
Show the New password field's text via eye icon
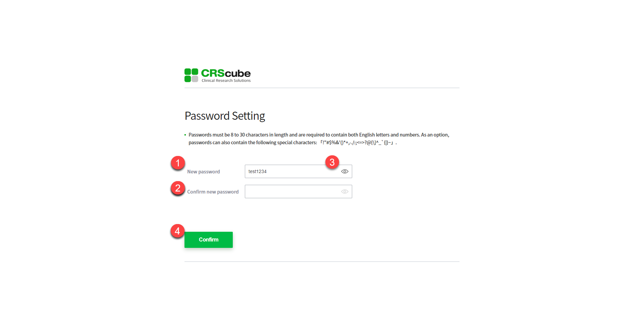[x=344, y=171]
